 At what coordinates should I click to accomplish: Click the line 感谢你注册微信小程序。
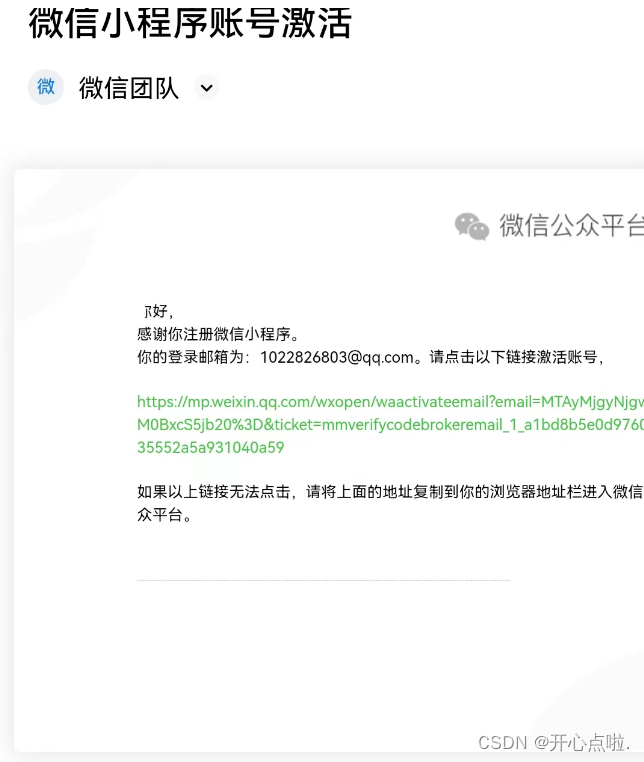[x=219, y=334]
